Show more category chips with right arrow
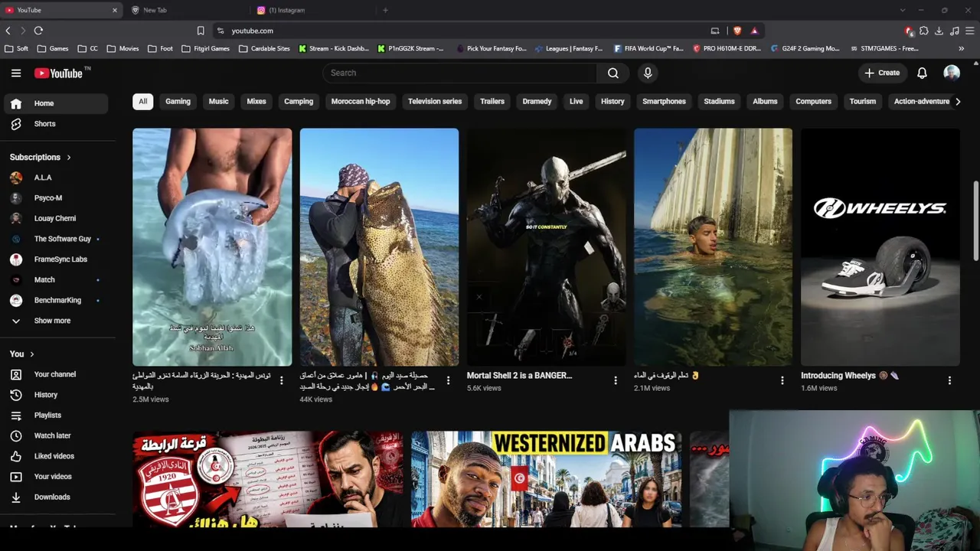This screenshot has height=551, width=980. (x=957, y=101)
